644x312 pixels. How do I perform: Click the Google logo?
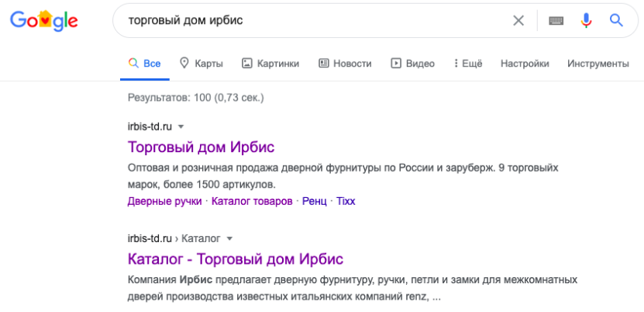tap(44, 20)
